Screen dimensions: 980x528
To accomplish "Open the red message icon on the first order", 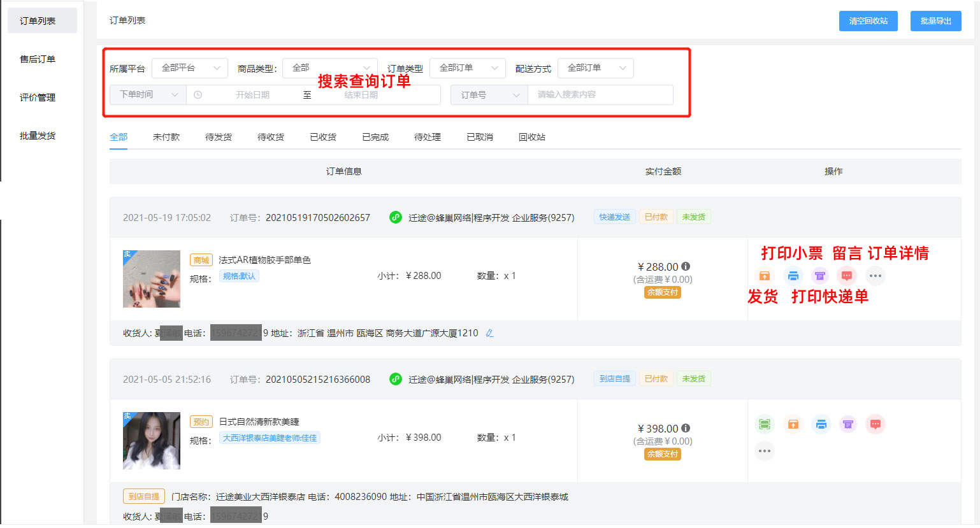I will 847,276.
